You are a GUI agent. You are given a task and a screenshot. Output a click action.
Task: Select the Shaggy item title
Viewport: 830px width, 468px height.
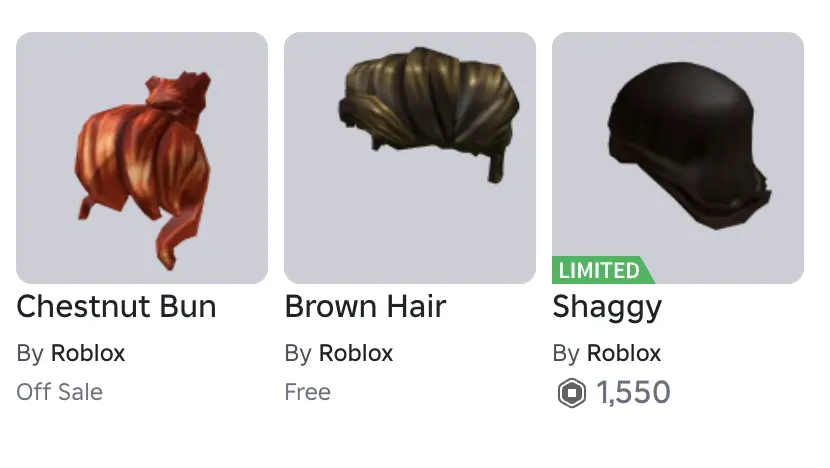click(607, 308)
